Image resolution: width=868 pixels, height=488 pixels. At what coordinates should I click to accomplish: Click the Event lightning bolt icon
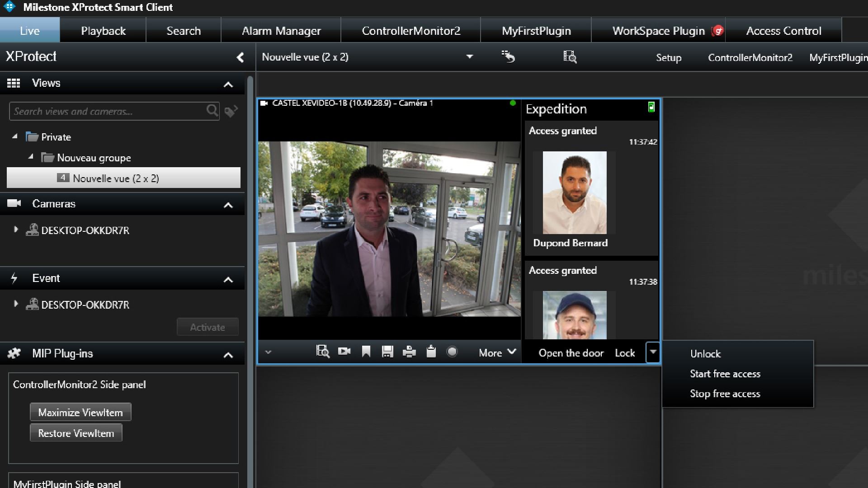[x=14, y=278]
